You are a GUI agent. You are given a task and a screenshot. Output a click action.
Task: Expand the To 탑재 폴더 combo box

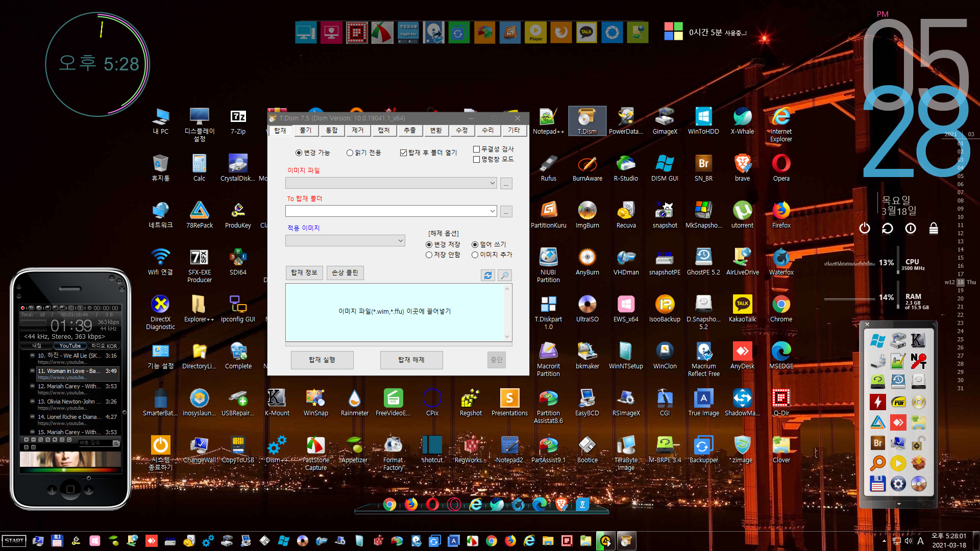click(492, 211)
